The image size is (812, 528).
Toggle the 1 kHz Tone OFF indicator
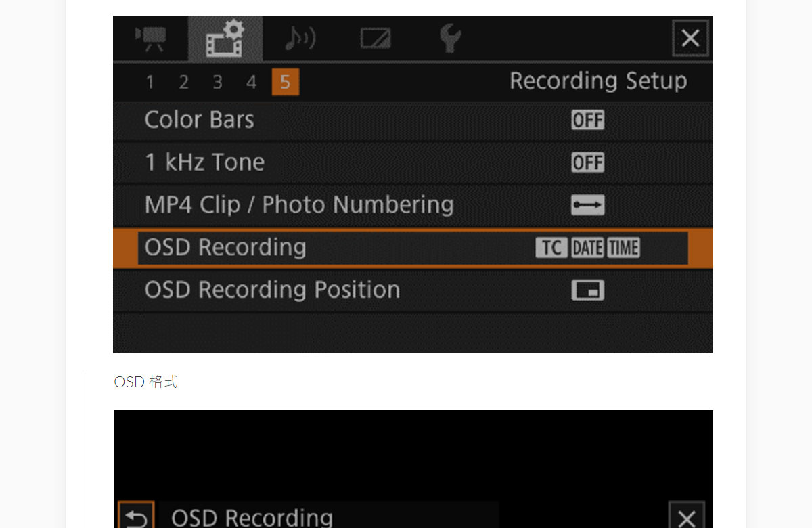click(x=587, y=162)
